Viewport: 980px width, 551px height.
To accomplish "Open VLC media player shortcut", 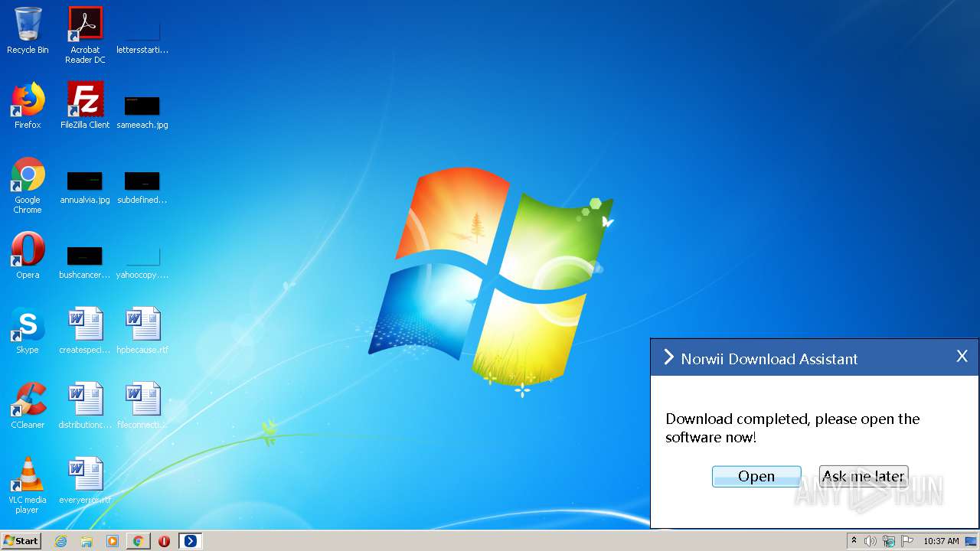I will pyautogui.click(x=28, y=485).
